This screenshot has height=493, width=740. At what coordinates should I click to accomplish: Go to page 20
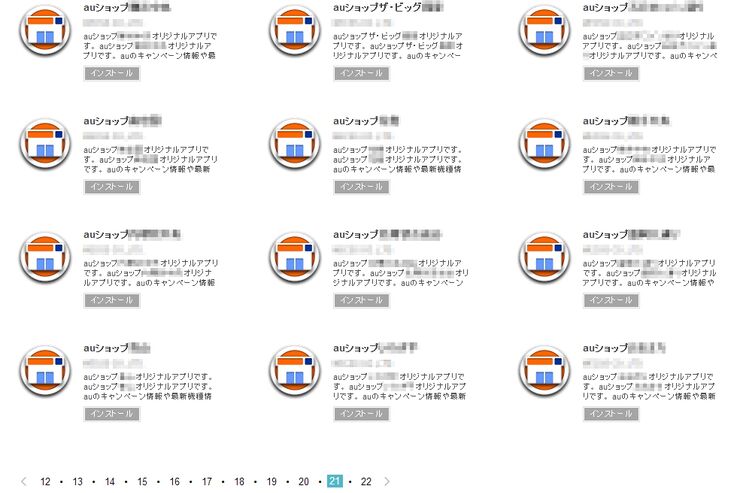coord(303,482)
